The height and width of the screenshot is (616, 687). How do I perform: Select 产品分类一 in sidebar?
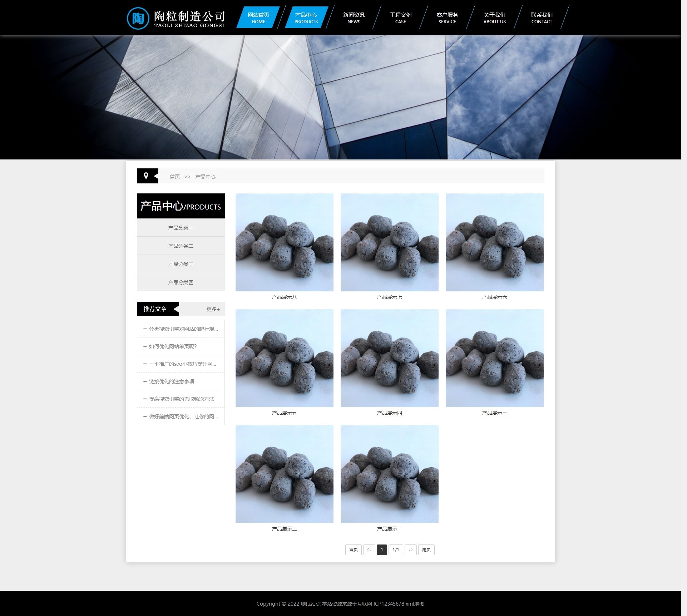[x=181, y=228]
